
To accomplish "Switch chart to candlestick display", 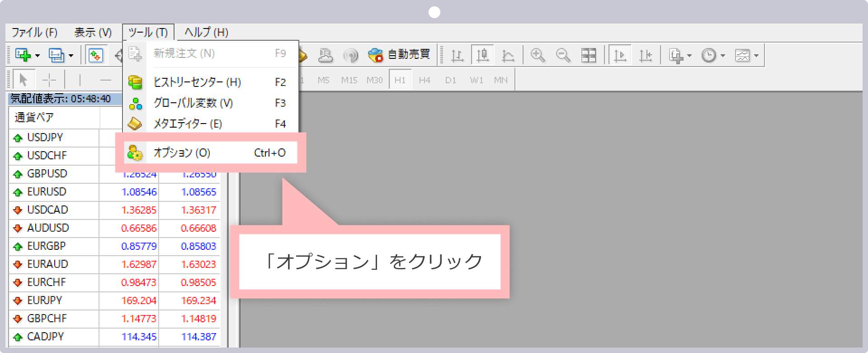I will click(483, 55).
